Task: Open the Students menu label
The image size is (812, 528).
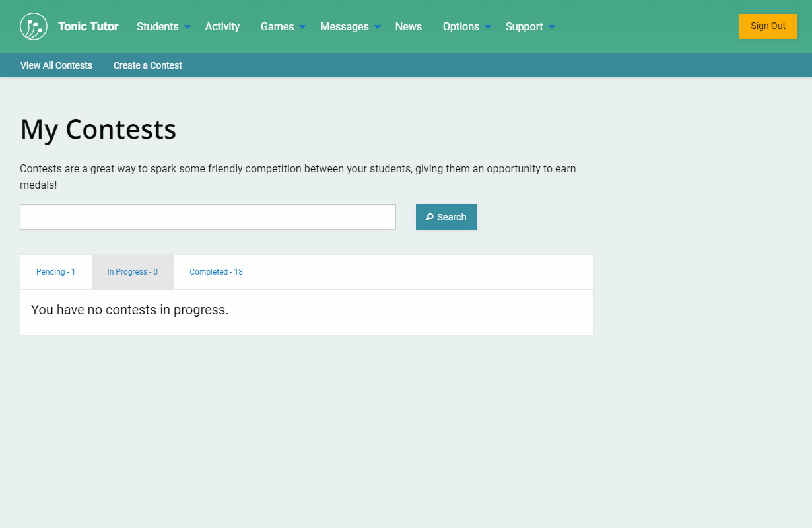Action: click(x=157, y=26)
